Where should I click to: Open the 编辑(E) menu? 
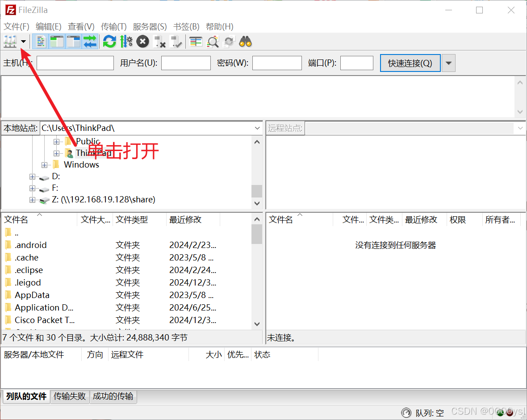pos(48,26)
